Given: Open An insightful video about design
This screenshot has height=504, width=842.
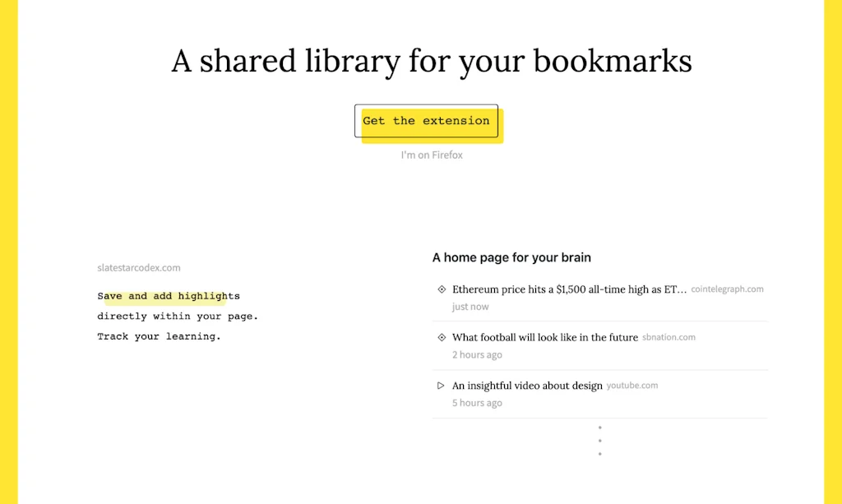Looking at the screenshot, I should [x=525, y=385].
